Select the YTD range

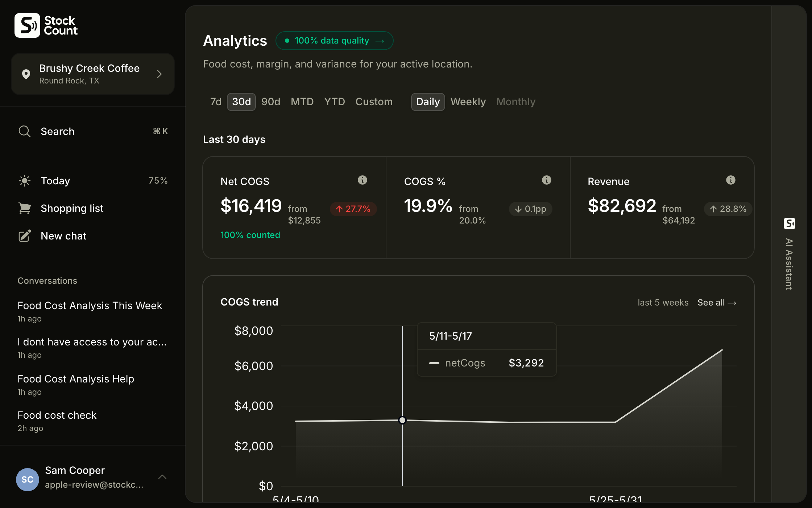point(335,102)
